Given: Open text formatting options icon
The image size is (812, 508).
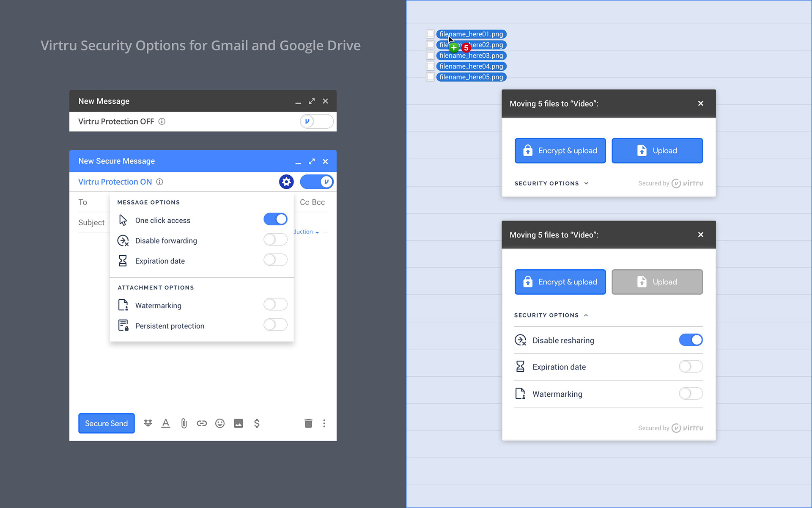Looking at the screenshot, I should [166, 423].
